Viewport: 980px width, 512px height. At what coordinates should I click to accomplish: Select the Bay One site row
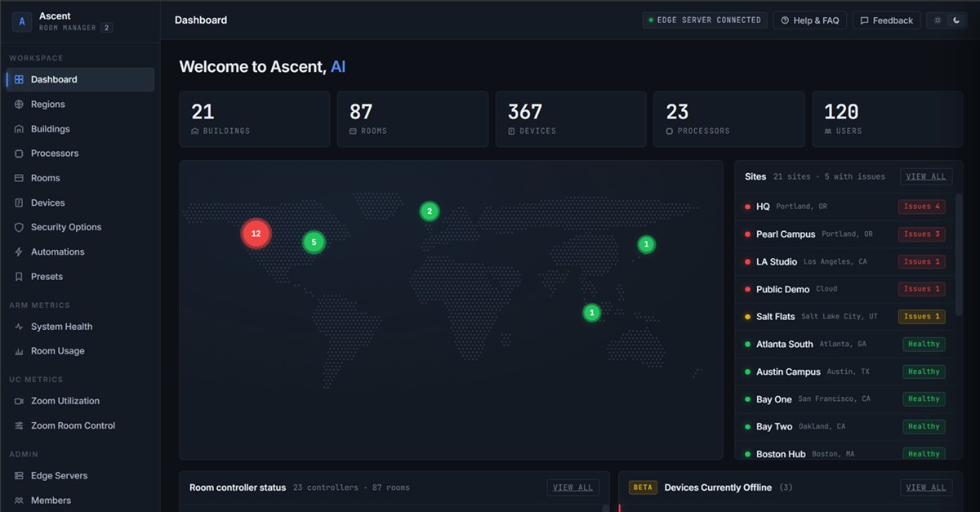pyautogui.click(x=844, y=399)
